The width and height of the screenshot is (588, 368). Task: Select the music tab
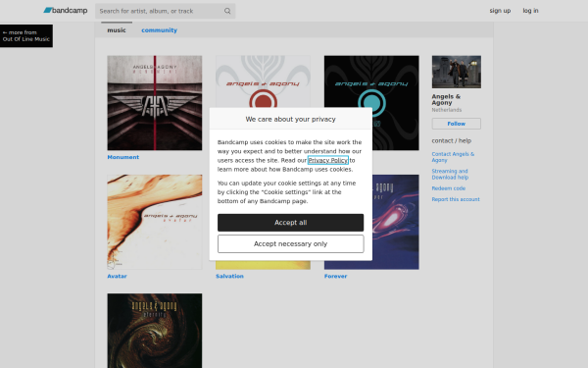point(117,30)
